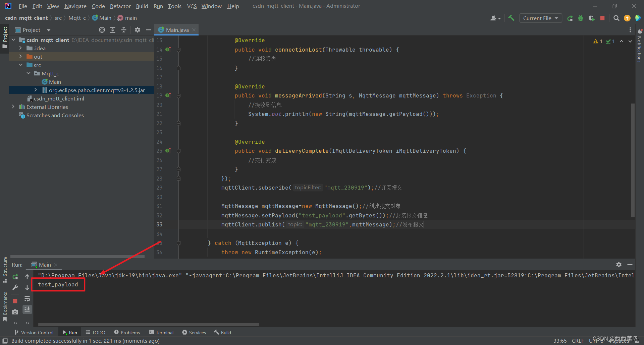The width and height of the screenshot is (644, 345).
Task: Toggle the Project side tool button
Action: (5, 37)
